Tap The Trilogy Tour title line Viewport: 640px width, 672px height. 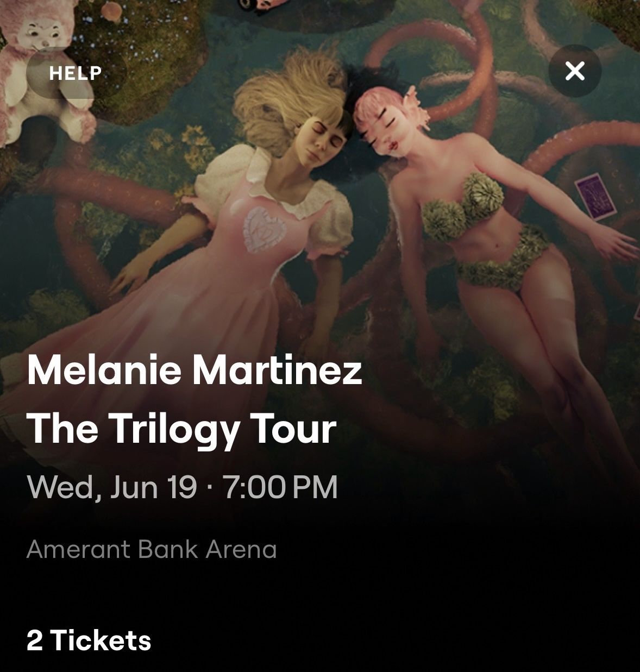coord(181,429)
